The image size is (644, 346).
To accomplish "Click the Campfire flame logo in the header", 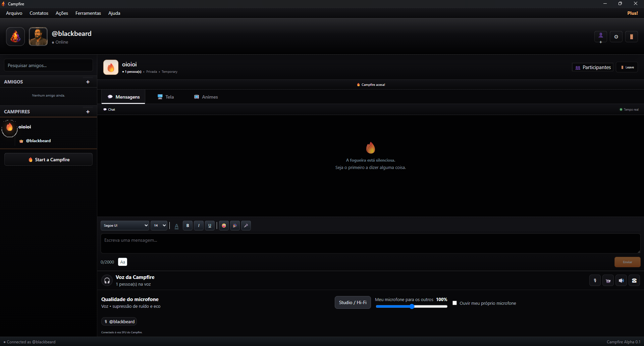I will [x=15, y=37].
